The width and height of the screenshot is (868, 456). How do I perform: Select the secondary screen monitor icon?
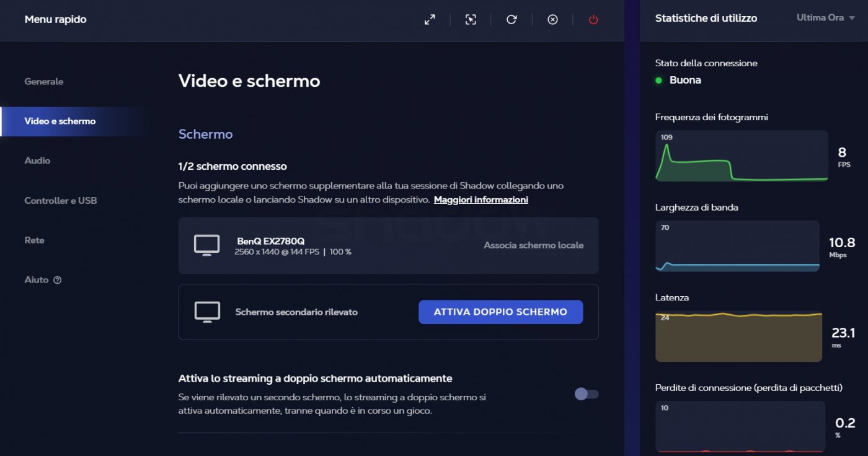click(208, 312)
